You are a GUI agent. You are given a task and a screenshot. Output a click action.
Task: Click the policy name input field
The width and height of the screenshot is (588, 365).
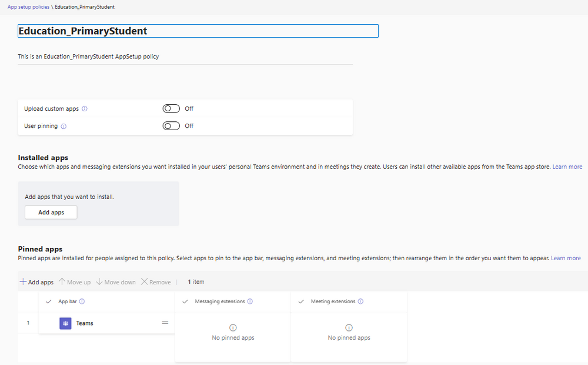click(198, 31)
